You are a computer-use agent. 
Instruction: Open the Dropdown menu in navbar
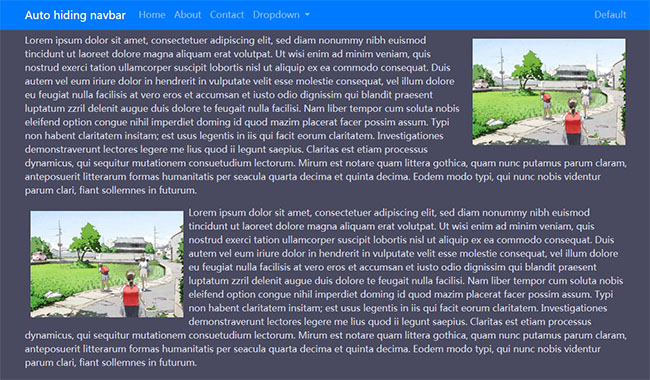281,15
